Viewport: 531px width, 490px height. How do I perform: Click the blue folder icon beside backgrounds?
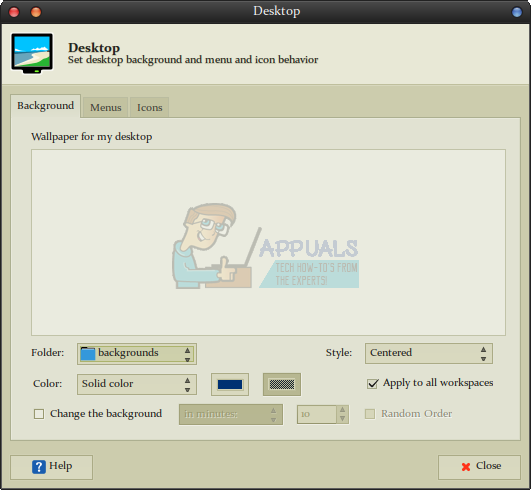(88, 354)
